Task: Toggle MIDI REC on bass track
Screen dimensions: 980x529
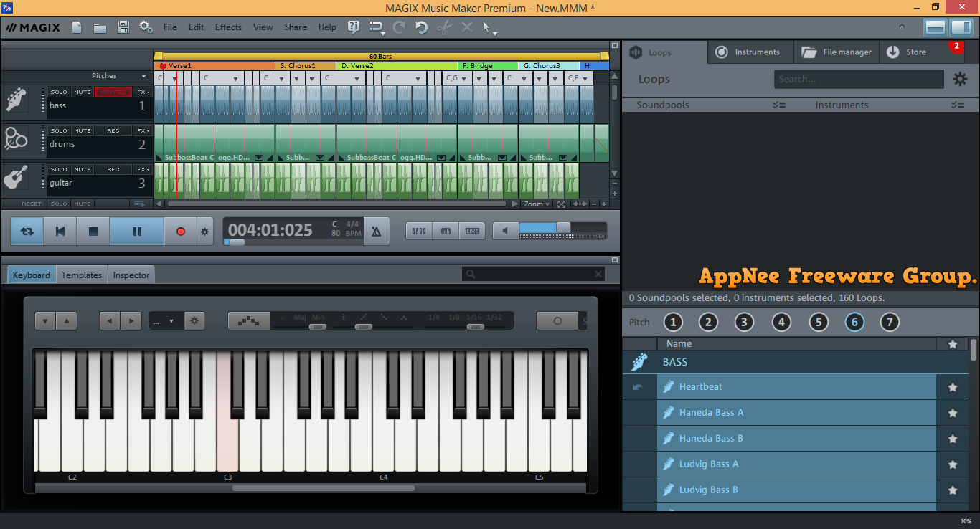Action: (113, 92)
